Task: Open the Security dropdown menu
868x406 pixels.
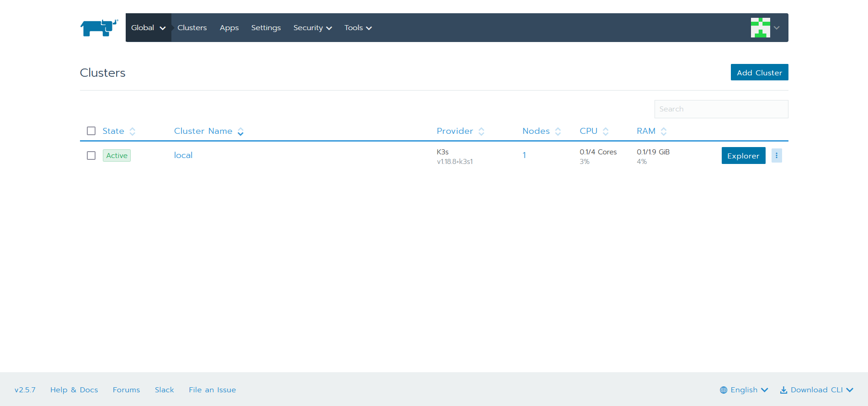Action: [313, 28]
